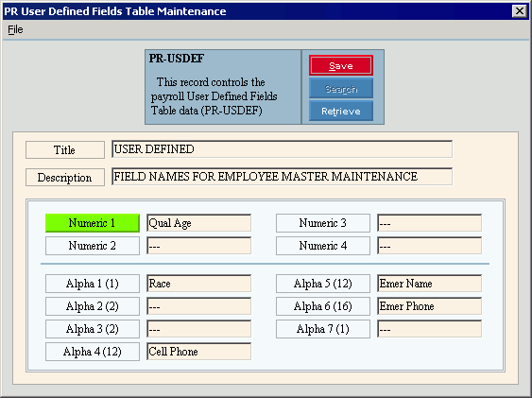Select the Alpha 1 field containing Race
This screenshot has width=532, height=398.
click(198, 284)
